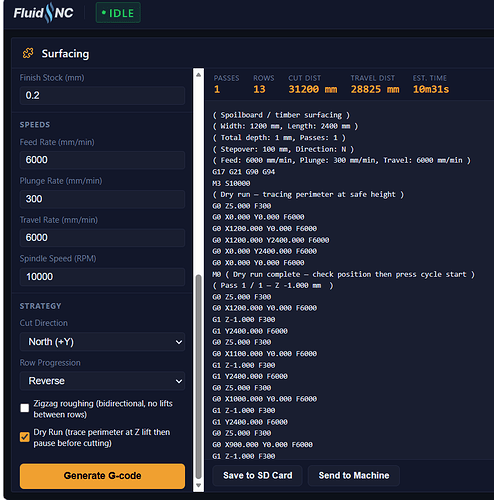Click Save to SD Card
The image size is (494, 500).
click(x=257, y=475)
